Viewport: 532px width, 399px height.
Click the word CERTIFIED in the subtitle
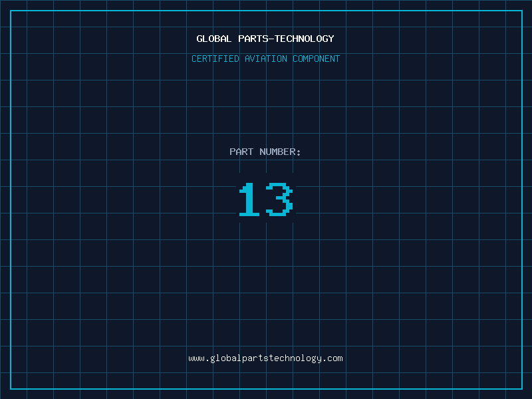(215, 59)
